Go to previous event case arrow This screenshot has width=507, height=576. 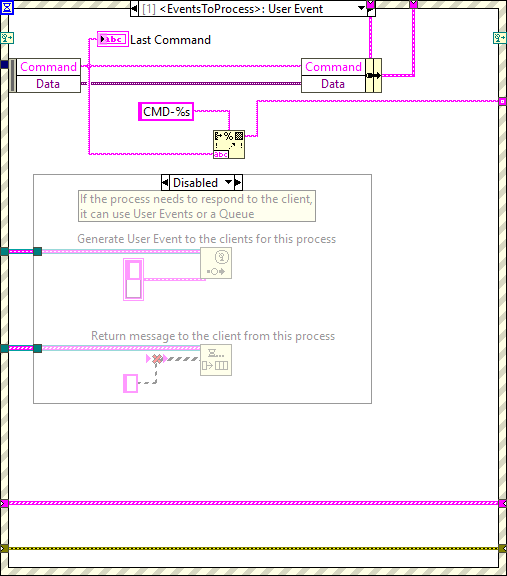click(134, 8)
